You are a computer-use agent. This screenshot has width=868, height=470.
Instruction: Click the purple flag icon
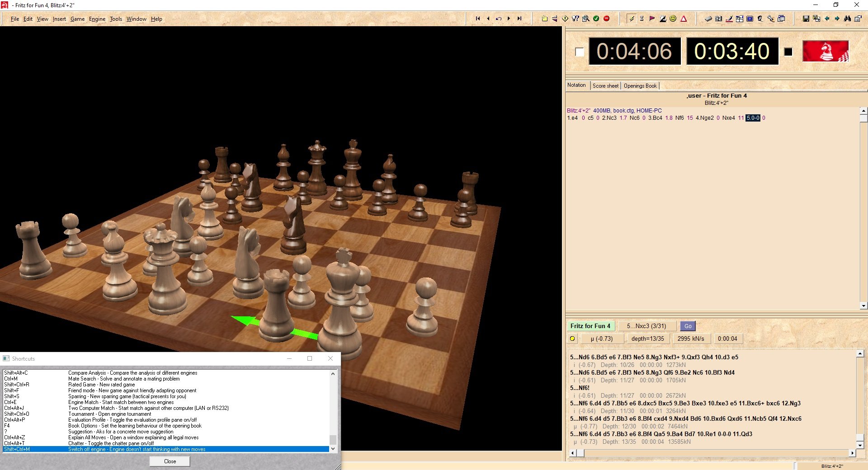tap(652, 19)
